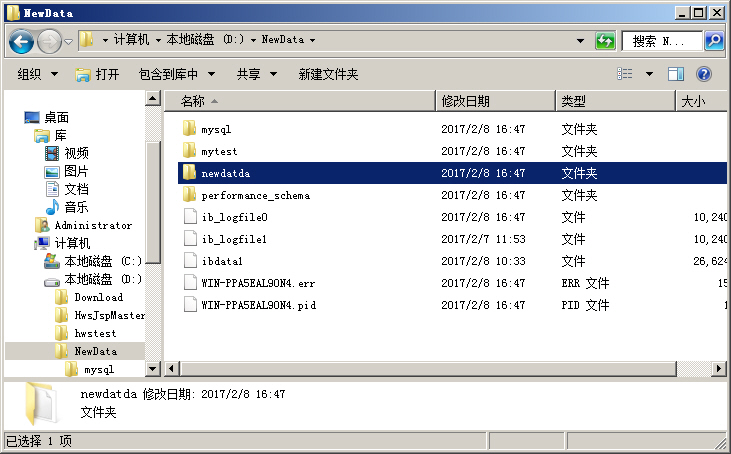Screen dimensions: 731x454
Task: Click the greyed Forward arrow button
Action: [49, 41]
